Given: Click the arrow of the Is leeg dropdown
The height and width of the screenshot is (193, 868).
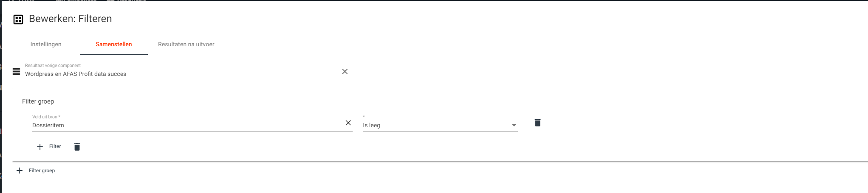Looking at the screenshot, I should point(514,125).
